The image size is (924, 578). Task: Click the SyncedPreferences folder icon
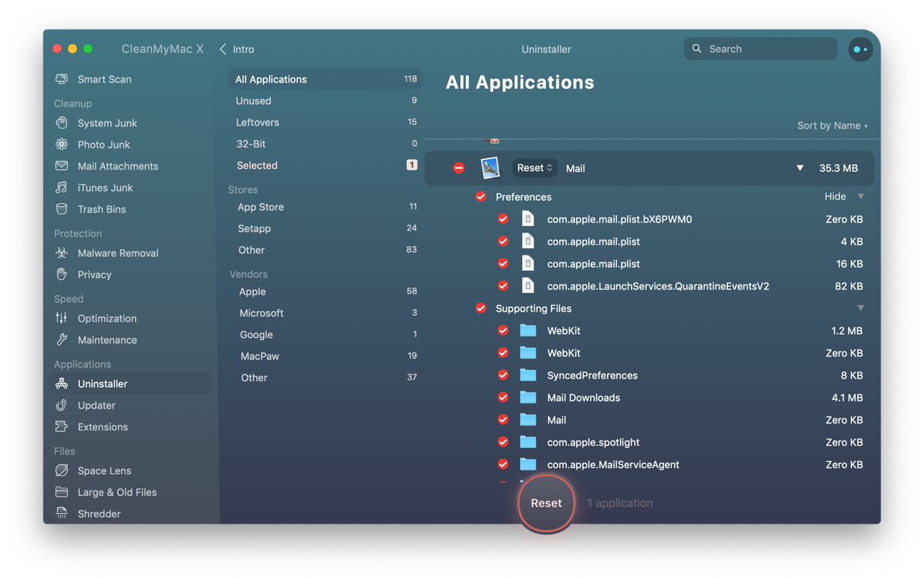point(528,375)
